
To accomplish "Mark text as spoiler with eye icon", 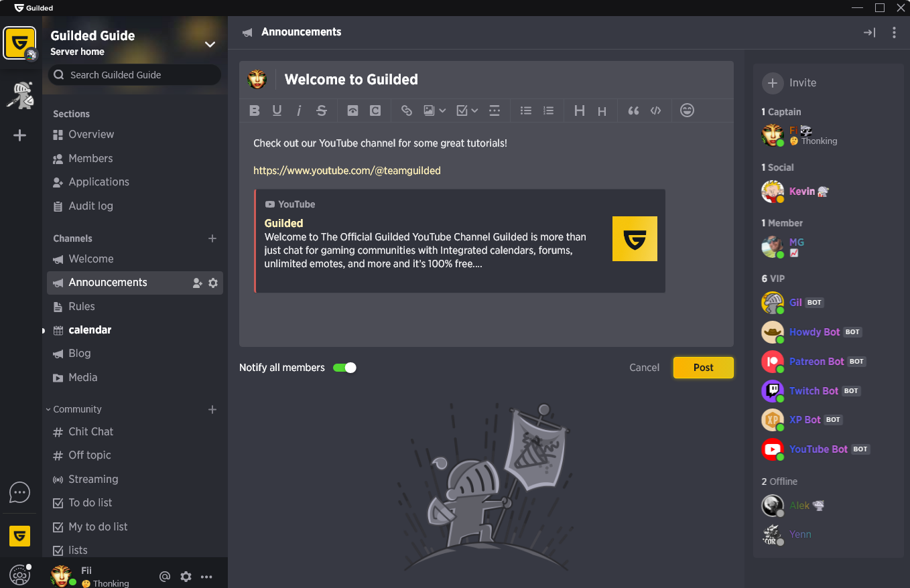I will pos(352,111).
